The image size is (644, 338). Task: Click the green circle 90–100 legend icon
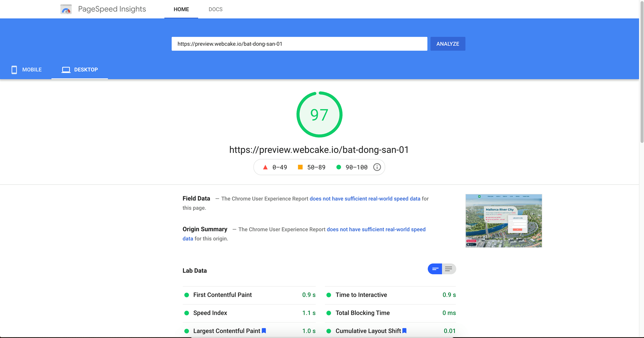click(339, 167)
